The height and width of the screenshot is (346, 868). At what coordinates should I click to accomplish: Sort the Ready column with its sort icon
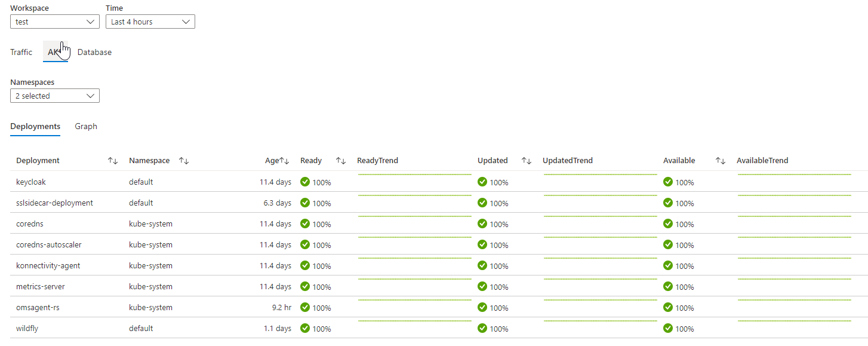pos(341,160)
